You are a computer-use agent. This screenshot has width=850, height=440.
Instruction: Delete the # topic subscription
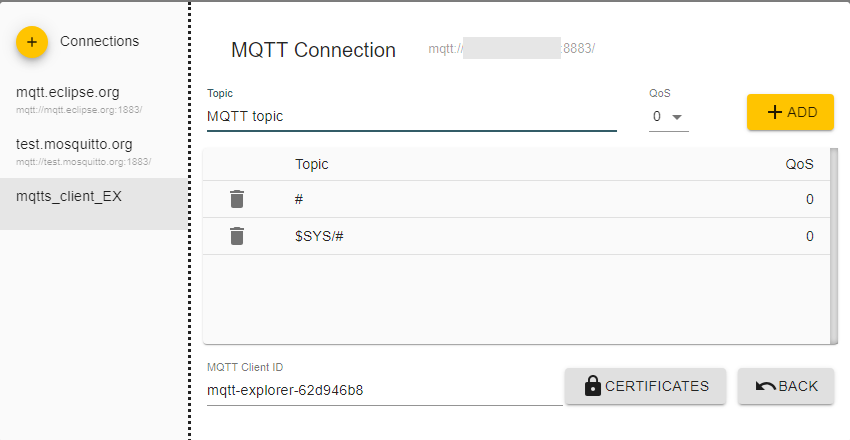tap(236, 199)
